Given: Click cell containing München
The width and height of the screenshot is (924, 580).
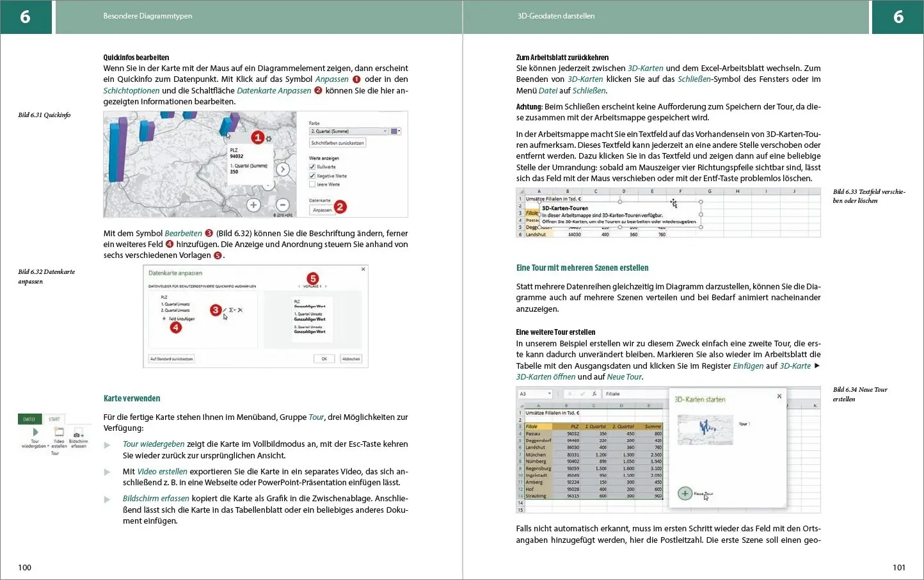Looking at the screenshot, I should pos(538,455).
